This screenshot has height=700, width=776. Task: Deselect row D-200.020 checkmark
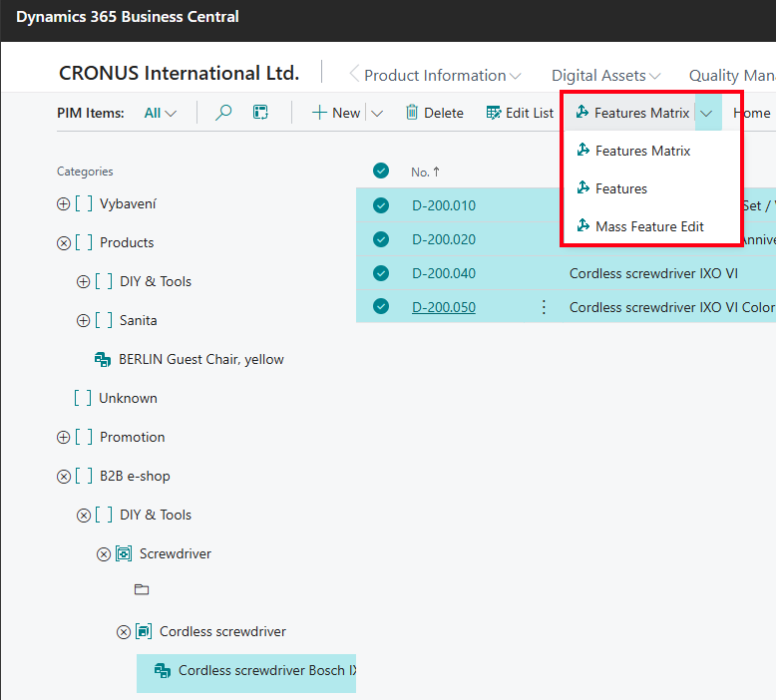pyautogui.click(x=381, y=239)
